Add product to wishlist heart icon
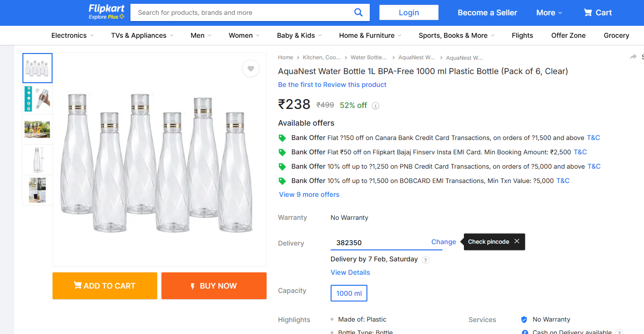The height and width of the screenshot is (334, 644). [251, 69]
